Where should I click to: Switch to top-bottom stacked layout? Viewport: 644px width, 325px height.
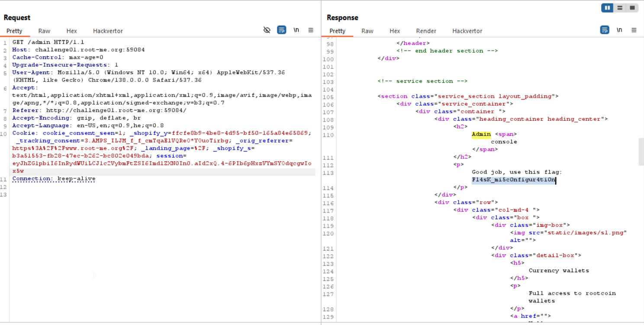tap(620, 8)
